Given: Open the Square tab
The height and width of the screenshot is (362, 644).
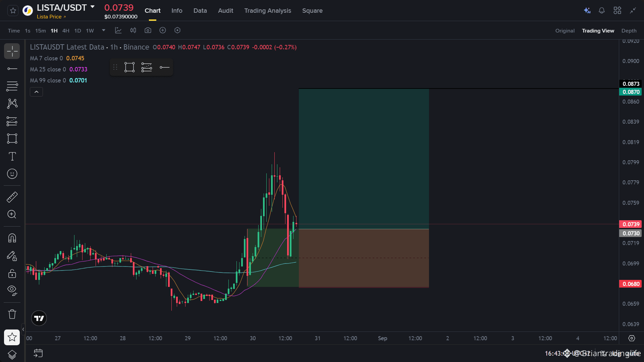Looking at the screenshot, I should point(312,11).
